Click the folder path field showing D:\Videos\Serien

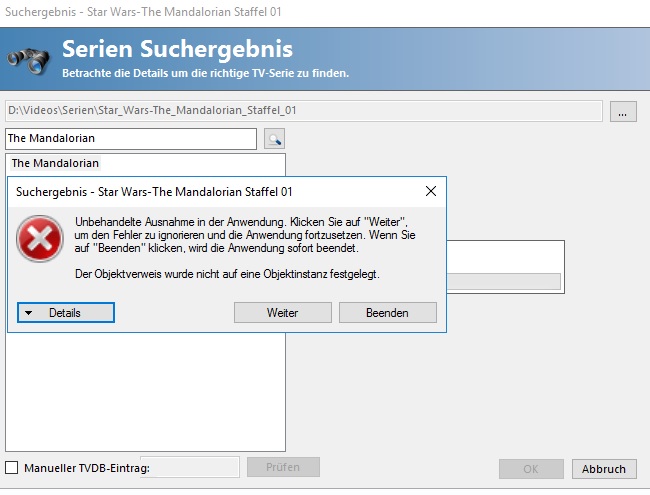pyautogui.click(x=304, y=111)
